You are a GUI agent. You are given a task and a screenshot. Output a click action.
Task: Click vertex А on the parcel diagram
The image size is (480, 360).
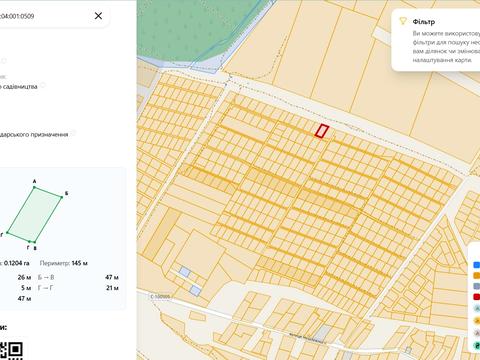point(34,187)
